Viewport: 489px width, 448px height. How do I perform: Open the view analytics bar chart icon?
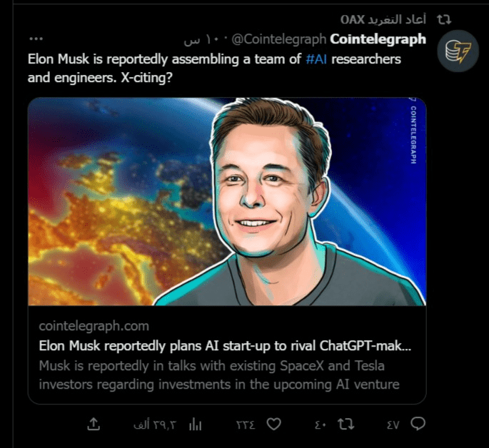coord(195,424)
